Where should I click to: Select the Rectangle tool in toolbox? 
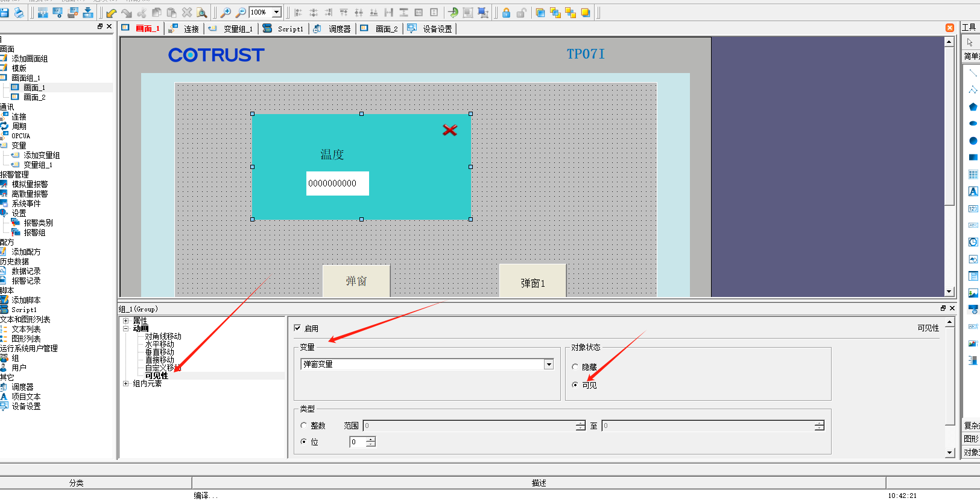coord(973,157)
